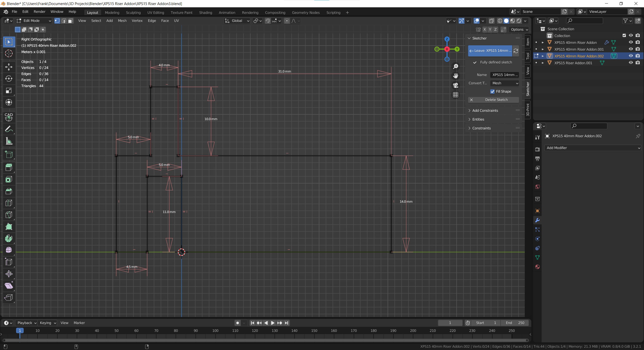This screenshot has height=350, width=644.
Task: Toggle Collection exclude checkbox in outliner
Action: point(624,36)
